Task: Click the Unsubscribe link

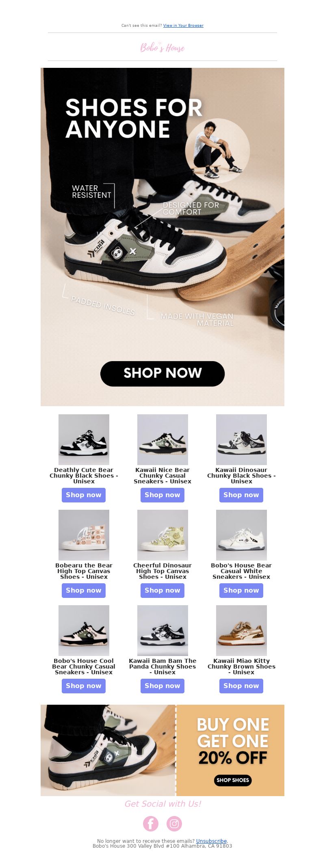Action: [x=212, y=841]
